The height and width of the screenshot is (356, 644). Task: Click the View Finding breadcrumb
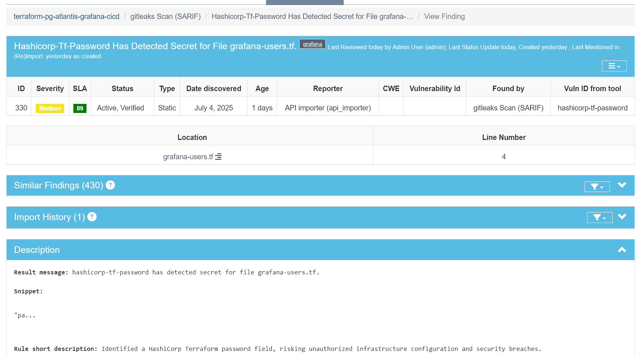coord(444,16)
